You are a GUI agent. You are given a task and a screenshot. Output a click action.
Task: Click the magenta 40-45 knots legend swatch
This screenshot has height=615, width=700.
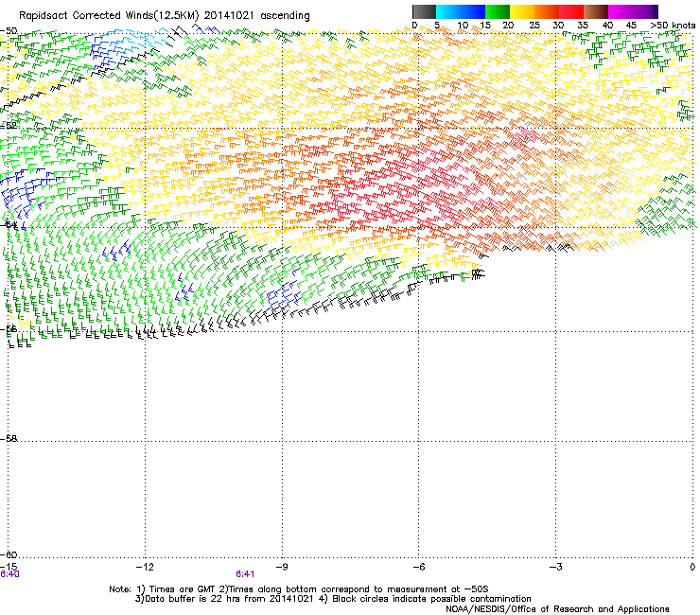click(x=621, y=11)
